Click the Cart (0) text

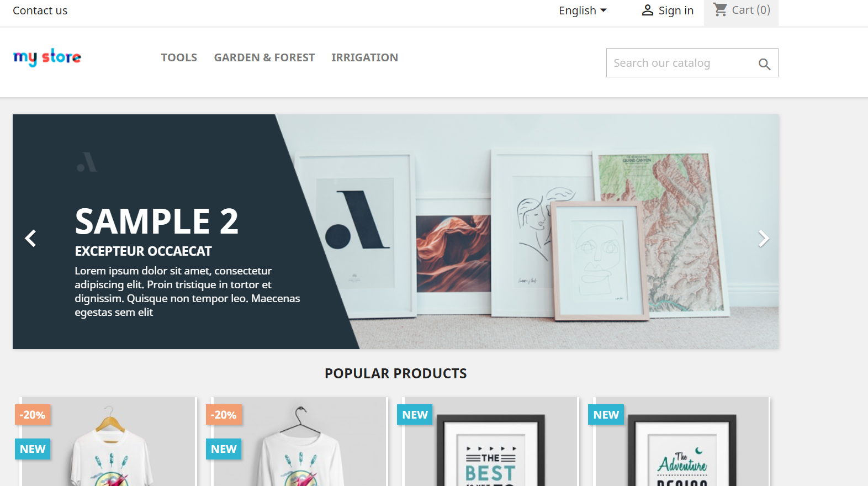tap(751, 10)
